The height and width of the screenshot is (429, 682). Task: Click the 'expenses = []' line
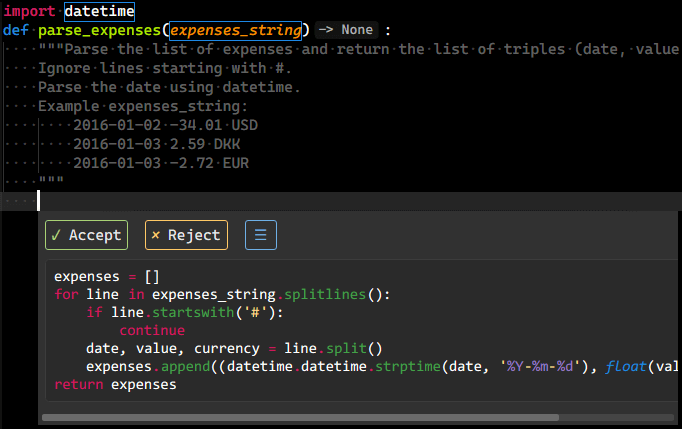pos(107,277)
